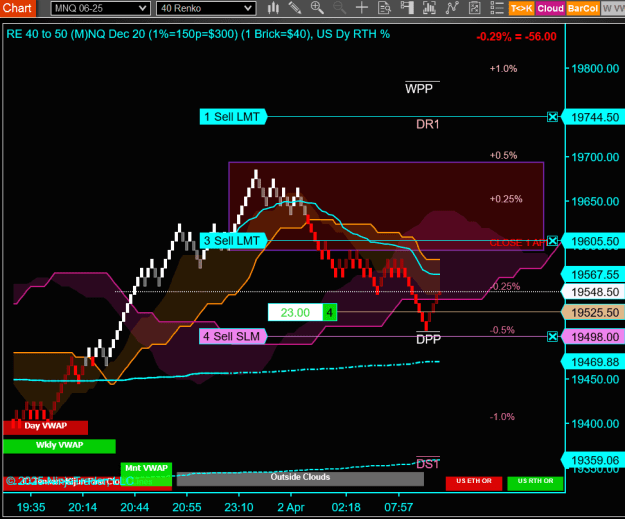Click the Day VWAP red label
Screen dimensions: 625x519
pos(45,427)
